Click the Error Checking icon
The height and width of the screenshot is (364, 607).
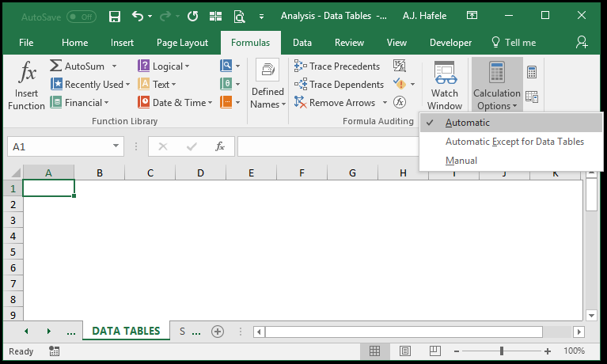coord(400,84)
